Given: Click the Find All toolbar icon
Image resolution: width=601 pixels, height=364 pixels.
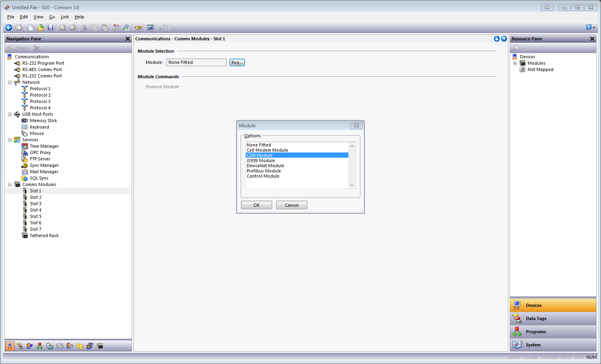Looking at the screenshot, I should coord(116,28).
